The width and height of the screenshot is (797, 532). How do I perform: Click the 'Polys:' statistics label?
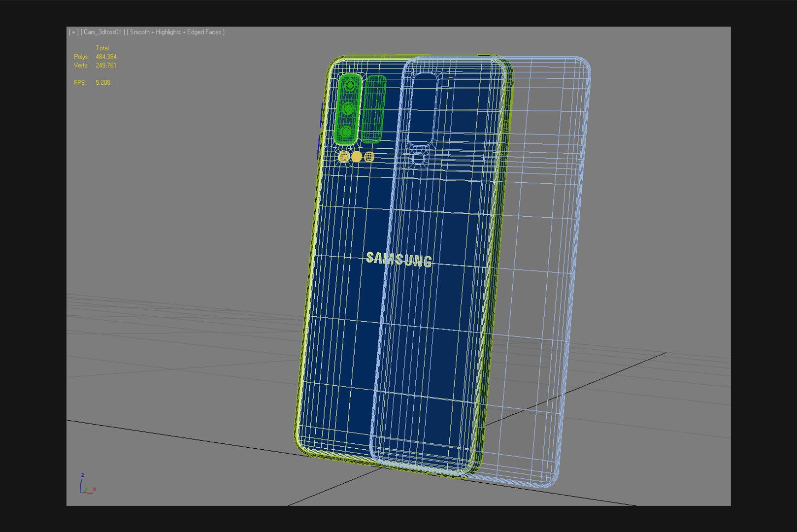(81, 57)
